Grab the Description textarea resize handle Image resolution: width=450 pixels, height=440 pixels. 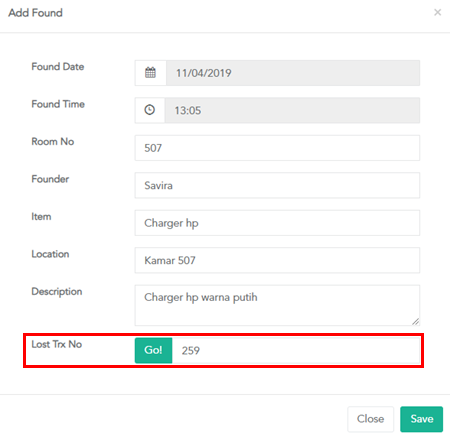click(415, 321)
